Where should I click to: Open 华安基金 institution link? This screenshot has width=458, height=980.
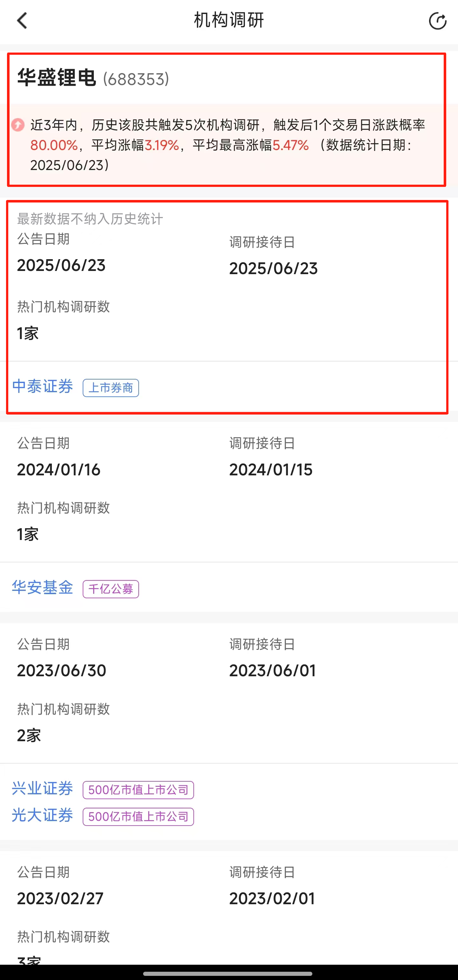(x=42, y=587)
